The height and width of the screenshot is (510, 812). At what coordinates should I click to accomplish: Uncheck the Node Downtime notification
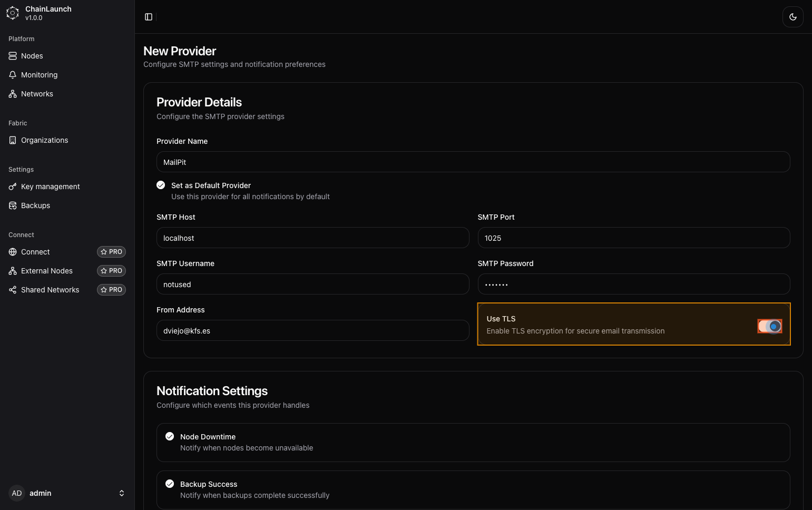pos(170,436)
